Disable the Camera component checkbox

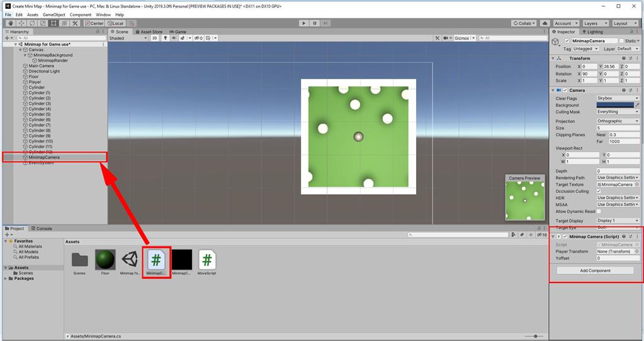coord(565,90)
